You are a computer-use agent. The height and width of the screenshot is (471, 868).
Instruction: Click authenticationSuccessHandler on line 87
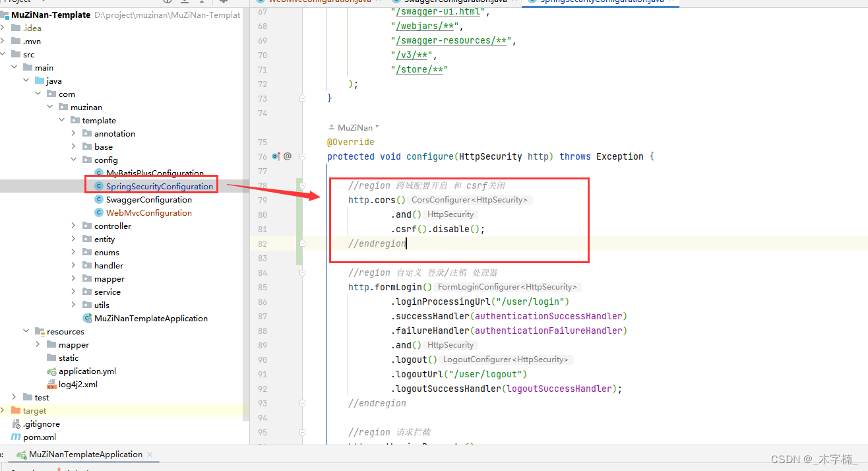click(x=548, y=316)
